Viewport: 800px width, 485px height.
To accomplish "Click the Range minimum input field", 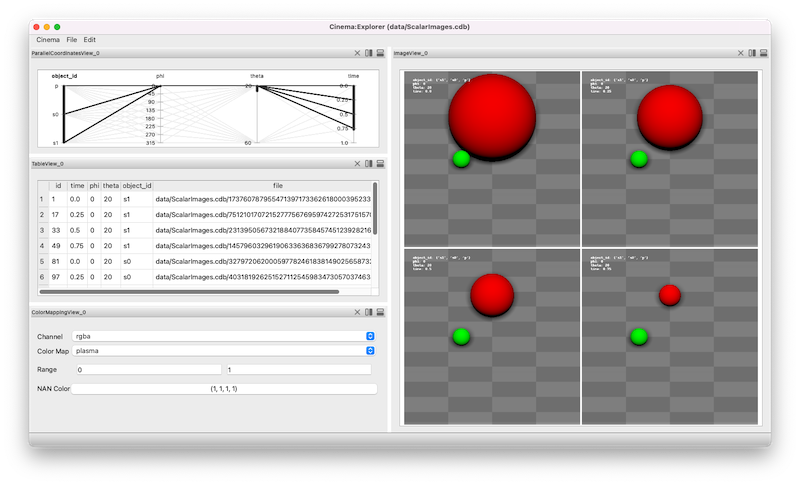I will click(148, 370).
